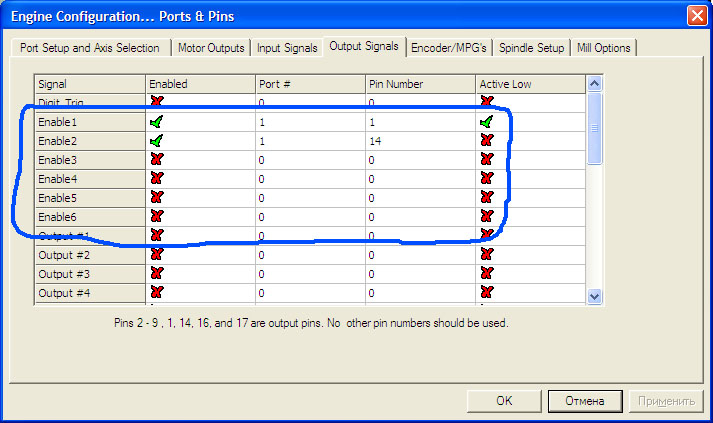This screenshot has width=713, height=423.
Task: Click scrollbar up arrow in signal table
Action: [x=594, y=84]
